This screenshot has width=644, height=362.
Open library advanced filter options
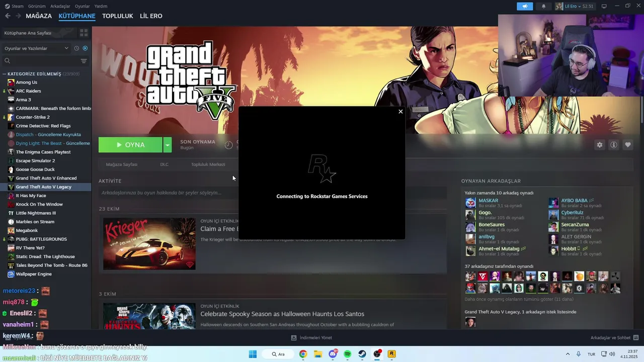click(84, 61)
